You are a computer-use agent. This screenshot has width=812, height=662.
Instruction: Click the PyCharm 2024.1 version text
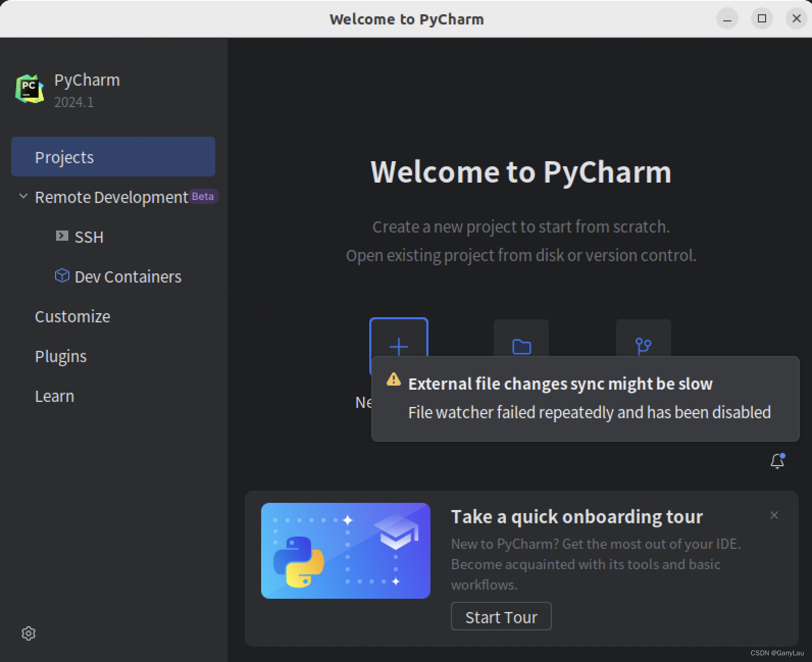74,102
